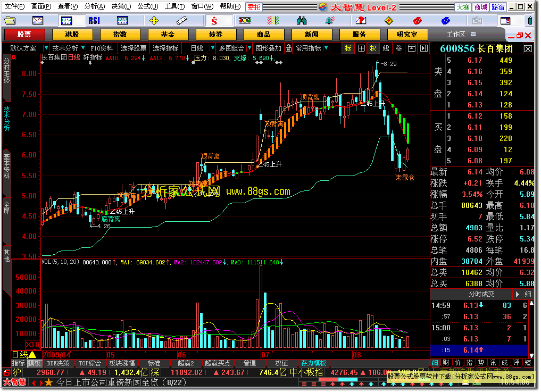Click the lock icon beside 图形叠加

tap(289, 48)
